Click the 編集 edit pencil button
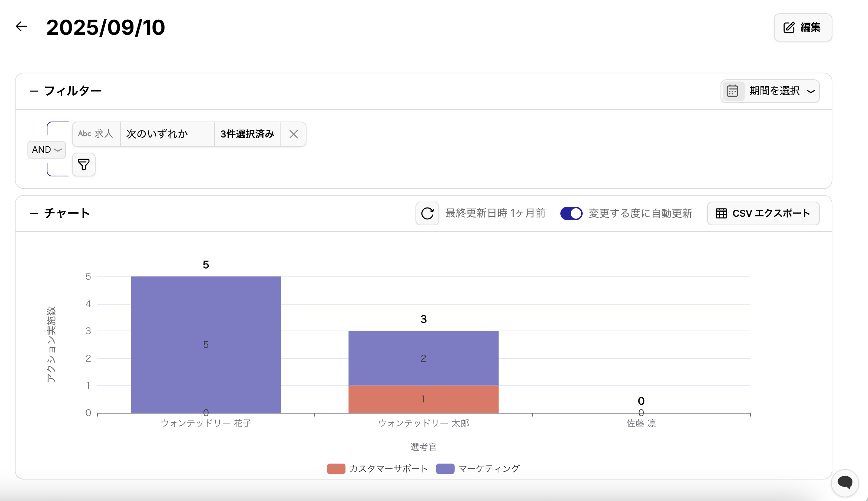The height and width of the screenshot is (501, 868). tap(802, 27)
